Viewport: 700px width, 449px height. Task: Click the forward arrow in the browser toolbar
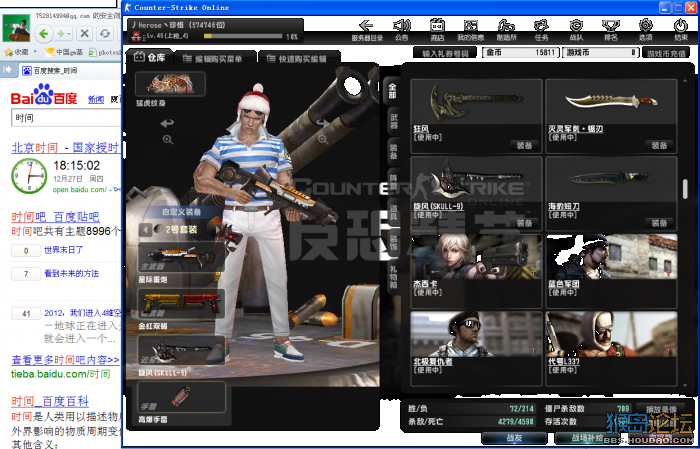61,33
